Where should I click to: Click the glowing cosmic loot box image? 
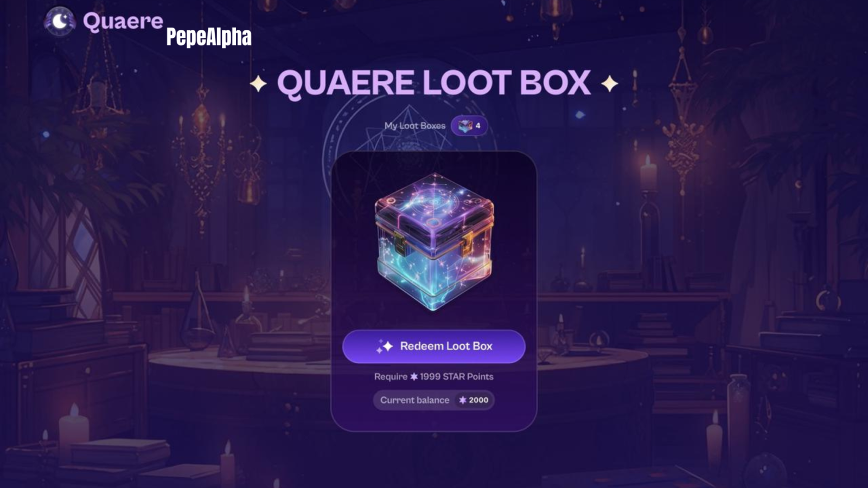[x=434, y=241]
